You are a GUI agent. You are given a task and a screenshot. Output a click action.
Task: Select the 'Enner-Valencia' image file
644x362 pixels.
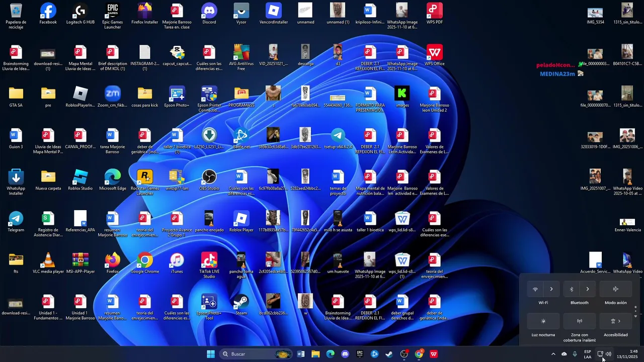[x=627, y=224]
